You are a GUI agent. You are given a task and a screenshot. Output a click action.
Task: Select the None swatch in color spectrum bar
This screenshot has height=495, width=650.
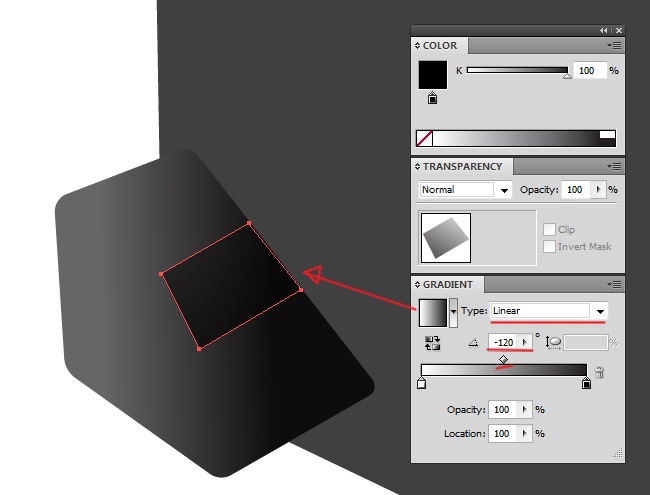pyautogui.click(x=424, y=138)
